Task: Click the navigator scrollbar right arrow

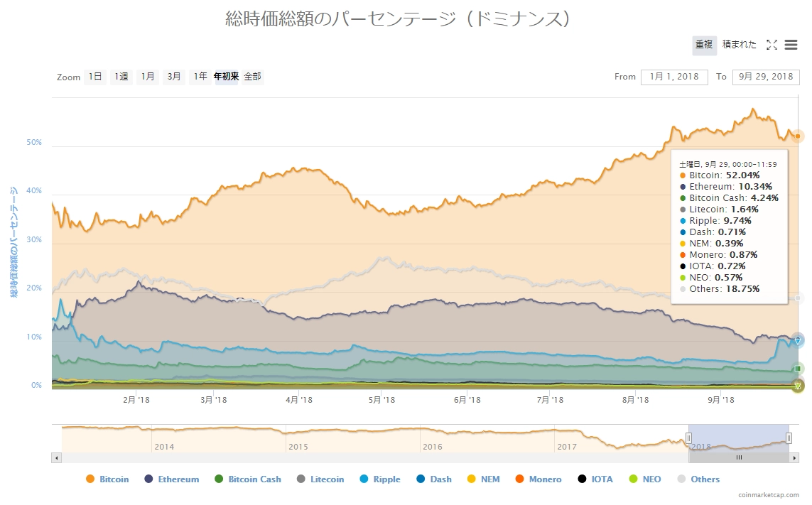Action: point(794,458)
